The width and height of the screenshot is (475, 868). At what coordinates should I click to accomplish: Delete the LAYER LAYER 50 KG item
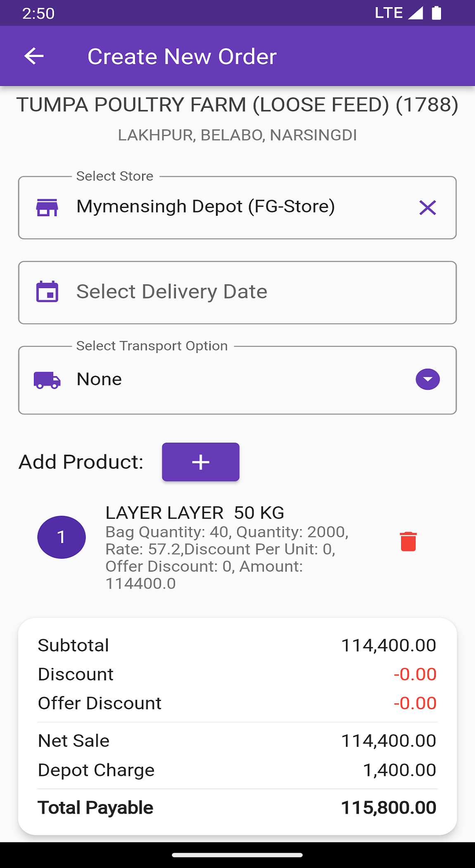point(408,541)
